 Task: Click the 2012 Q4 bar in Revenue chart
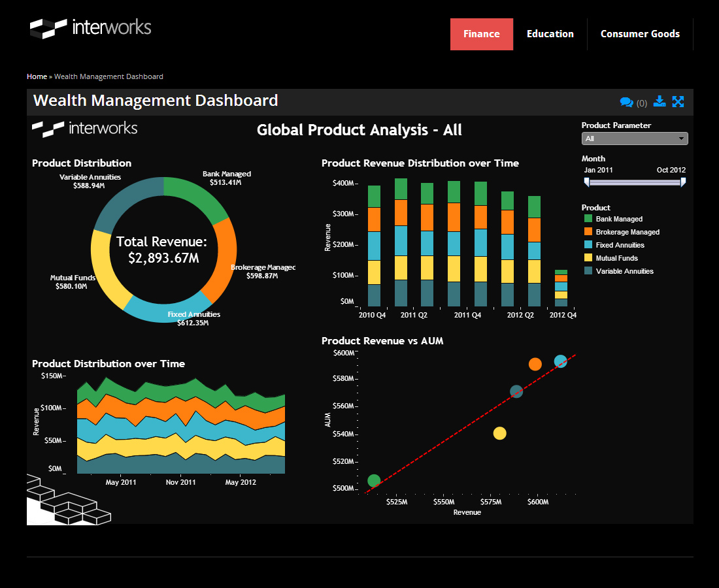(x=562, y=287)
